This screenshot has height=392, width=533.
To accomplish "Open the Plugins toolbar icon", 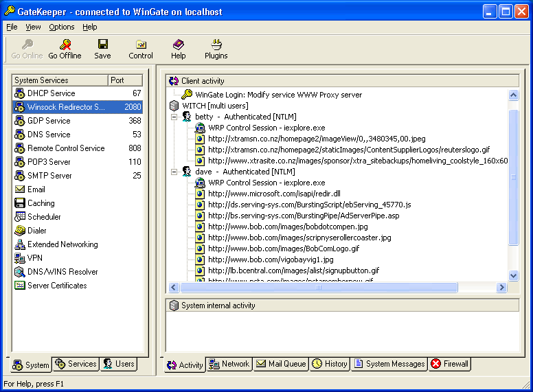I will (216, 44).
